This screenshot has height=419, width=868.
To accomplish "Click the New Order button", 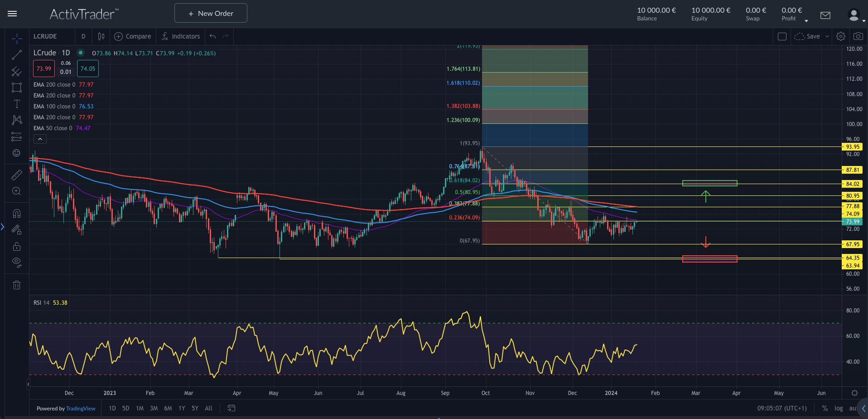I will 211,13.
